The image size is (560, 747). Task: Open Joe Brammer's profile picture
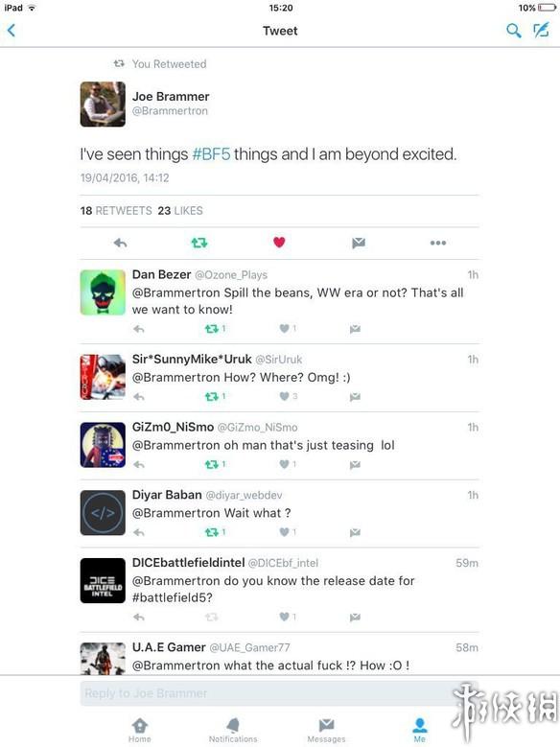tap(103, 104)
